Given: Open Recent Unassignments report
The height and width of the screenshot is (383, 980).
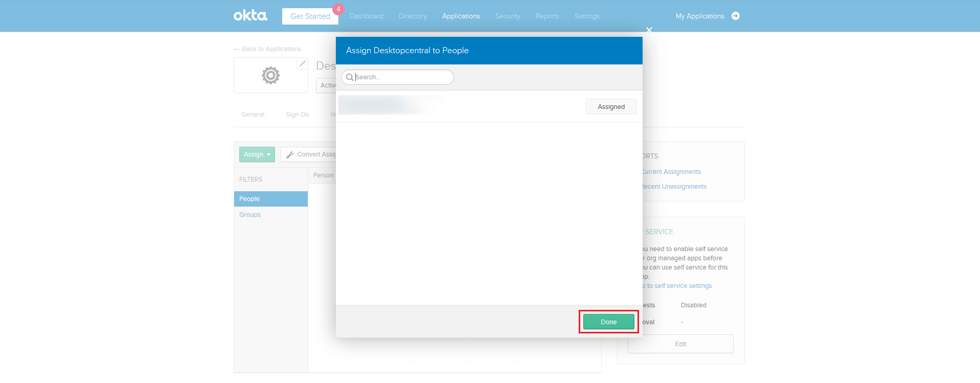Looking at the screenshot, I should [674, 187].
